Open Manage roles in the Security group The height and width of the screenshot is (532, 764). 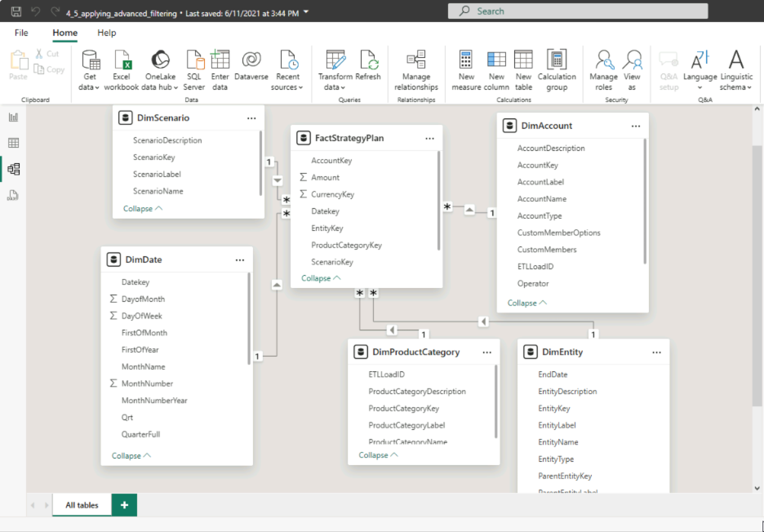[604, 69]
